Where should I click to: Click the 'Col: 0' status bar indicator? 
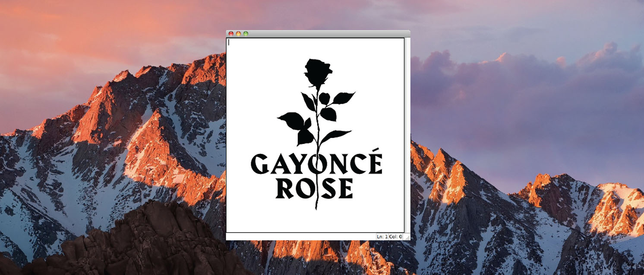tap(396, 237)
